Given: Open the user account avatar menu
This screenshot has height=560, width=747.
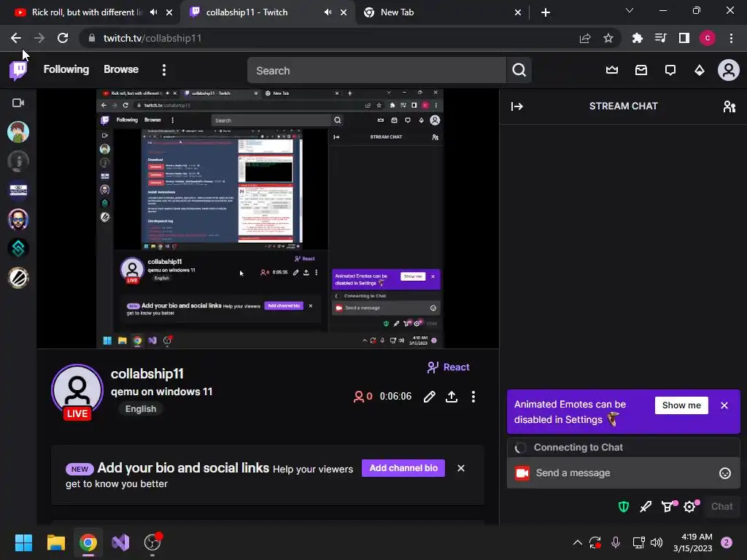Looking at the screenshot, I should 729,71.
